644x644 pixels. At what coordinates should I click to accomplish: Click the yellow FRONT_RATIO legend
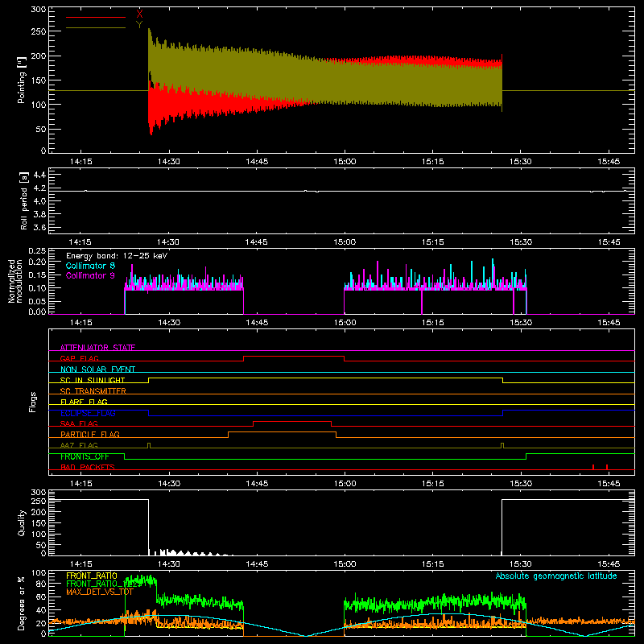coord(92,576)
